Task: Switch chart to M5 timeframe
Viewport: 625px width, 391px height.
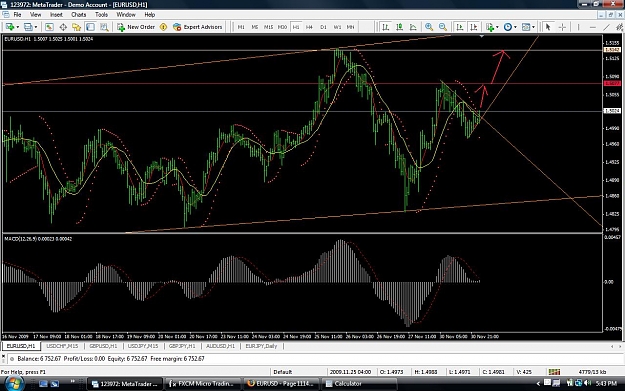Action: point(255,27)
